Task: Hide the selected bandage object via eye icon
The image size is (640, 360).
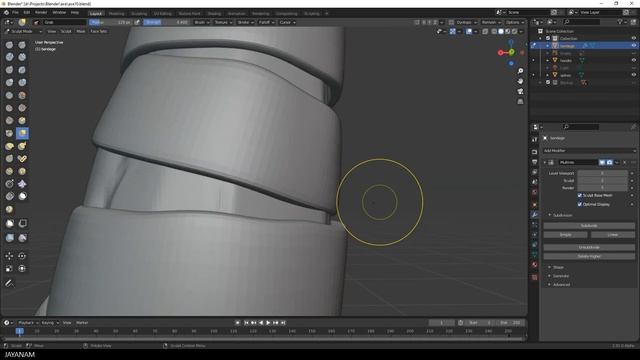Action: click(x=634, y=46)
